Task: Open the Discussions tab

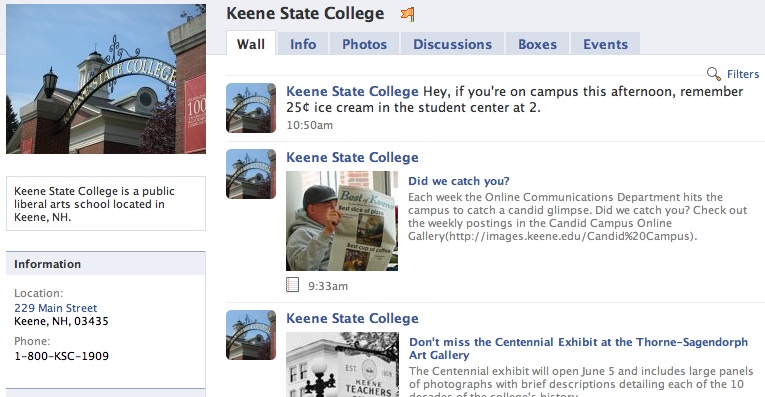Action: 452,44
